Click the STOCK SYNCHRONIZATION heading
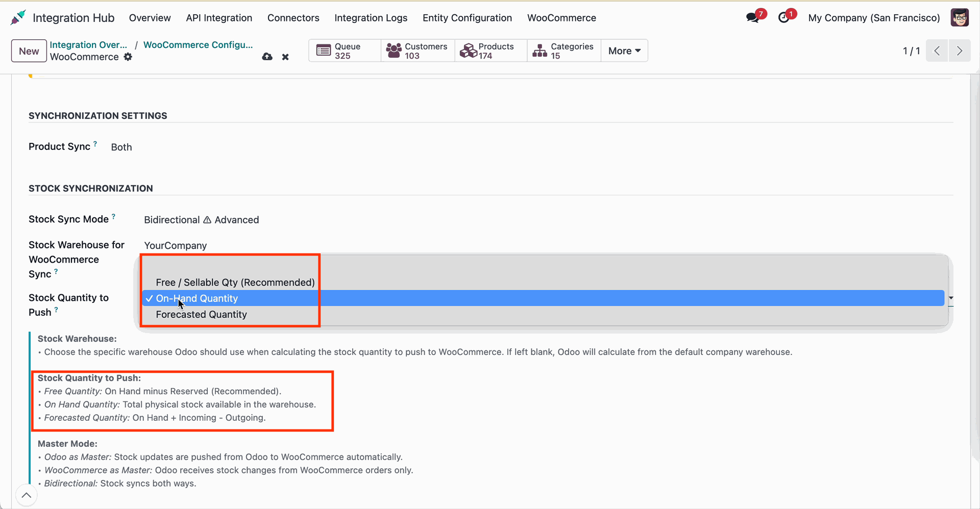The height and width of the screenshot is (509, 980). [x=91, y=189]
